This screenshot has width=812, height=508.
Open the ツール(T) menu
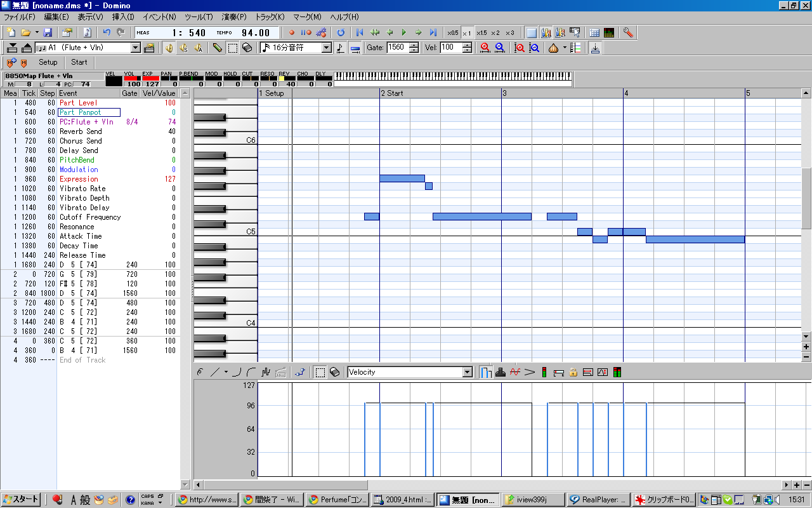(199, 17)
